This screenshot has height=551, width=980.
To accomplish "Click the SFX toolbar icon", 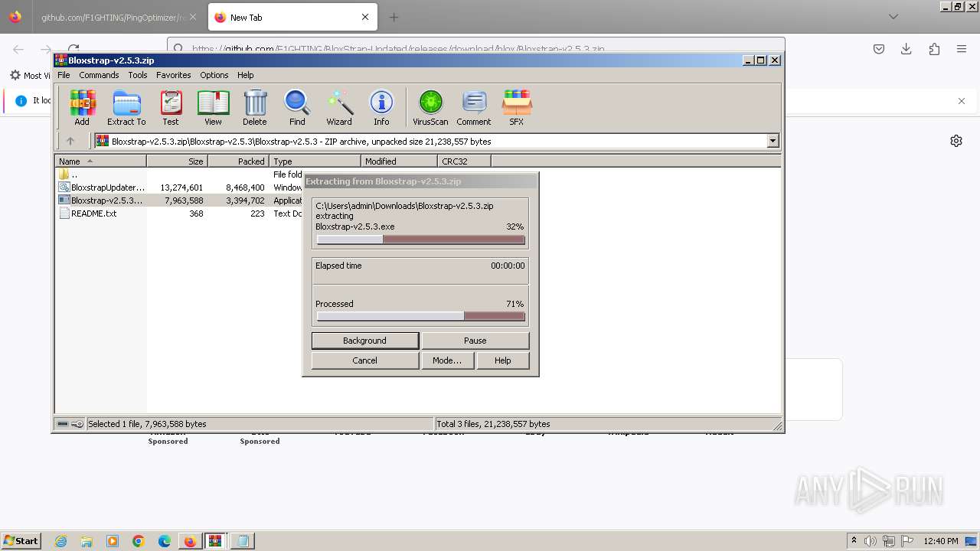I will click(x=517, y=107).
